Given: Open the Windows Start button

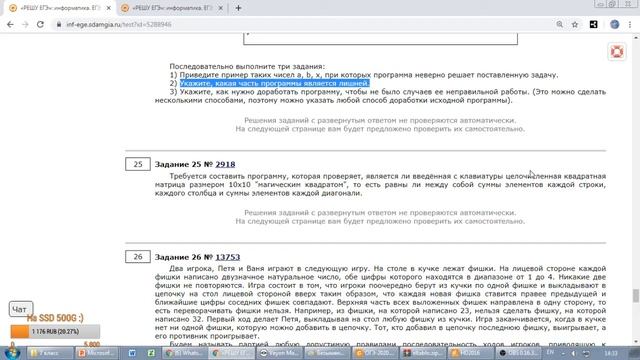Looking at the screenshot, I should (12, 353).
